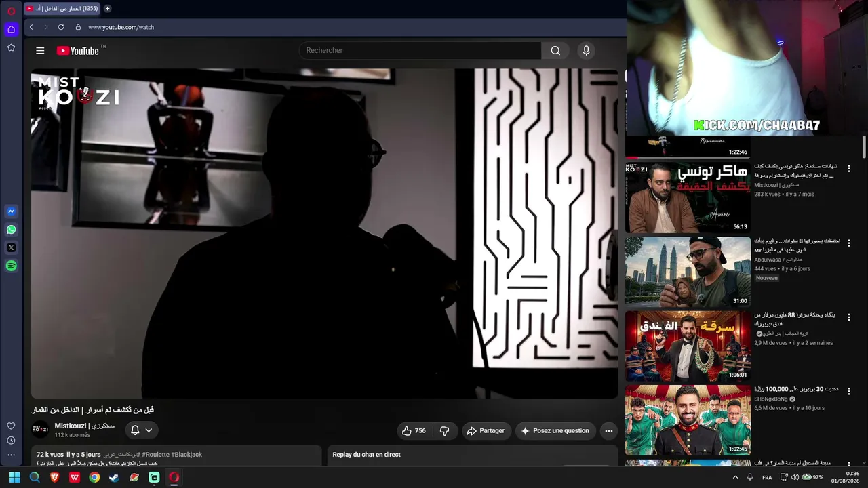Play the Tunisian hacker video thumbnail
Viewport: 868px width, 488px height.
coord(688,197)
